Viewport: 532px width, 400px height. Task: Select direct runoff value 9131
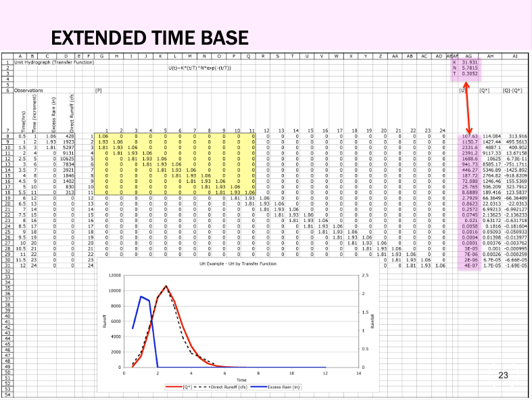(x=68, y=153)
